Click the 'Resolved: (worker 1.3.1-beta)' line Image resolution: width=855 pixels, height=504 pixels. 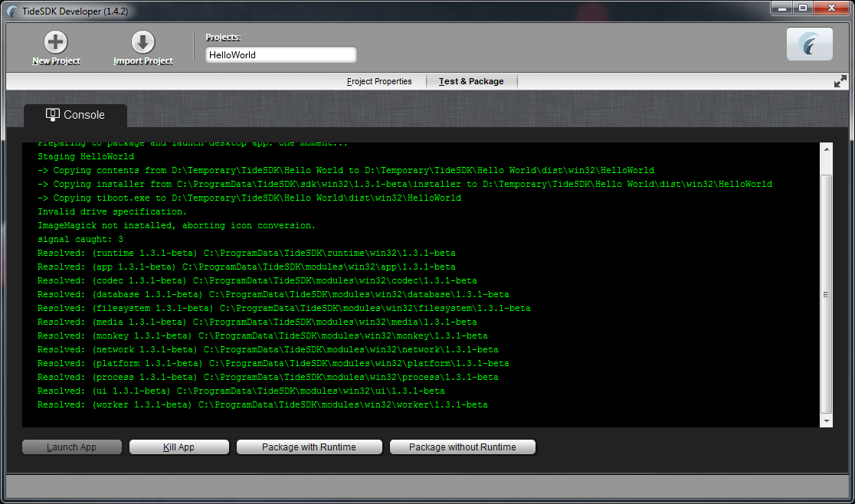tap(262, 405)
